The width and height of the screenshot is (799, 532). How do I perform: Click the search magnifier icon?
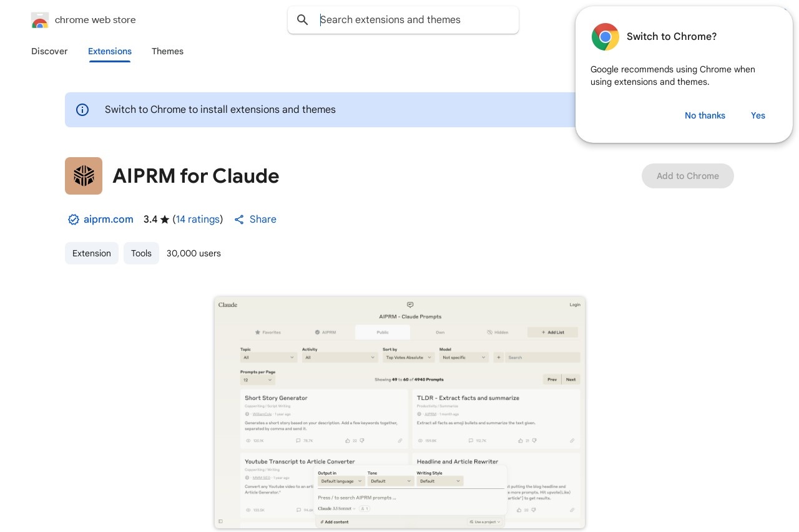click(x=303, y=20)
